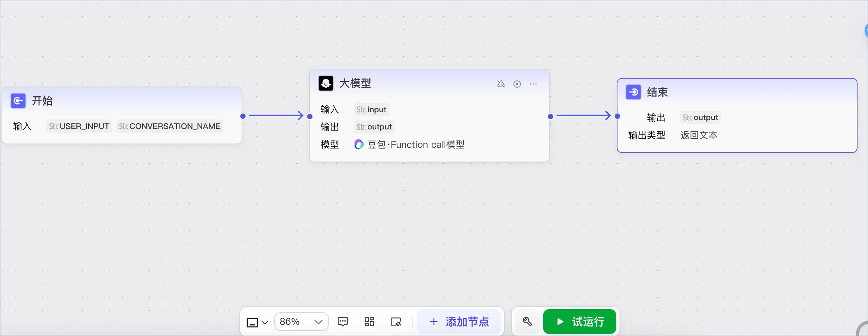Screen dimensions: 868x336
Task: Click the comment icon in toolbar
Action: click(343, 322)
